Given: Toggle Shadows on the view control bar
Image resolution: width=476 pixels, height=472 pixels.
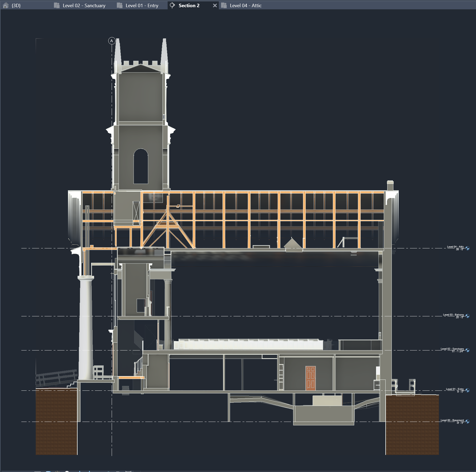Looking at the screenshot, I should click(x=80, y=471).
